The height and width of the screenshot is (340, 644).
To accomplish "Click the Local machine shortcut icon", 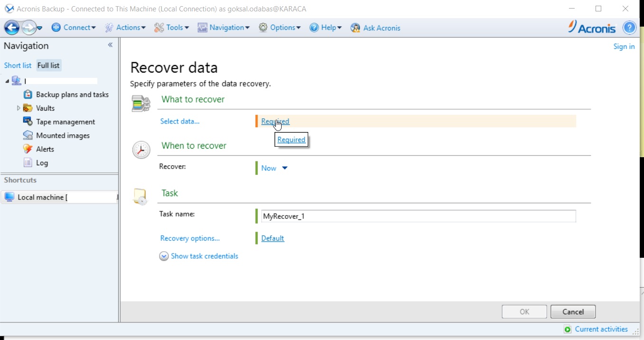I will [x=9, y=197].
